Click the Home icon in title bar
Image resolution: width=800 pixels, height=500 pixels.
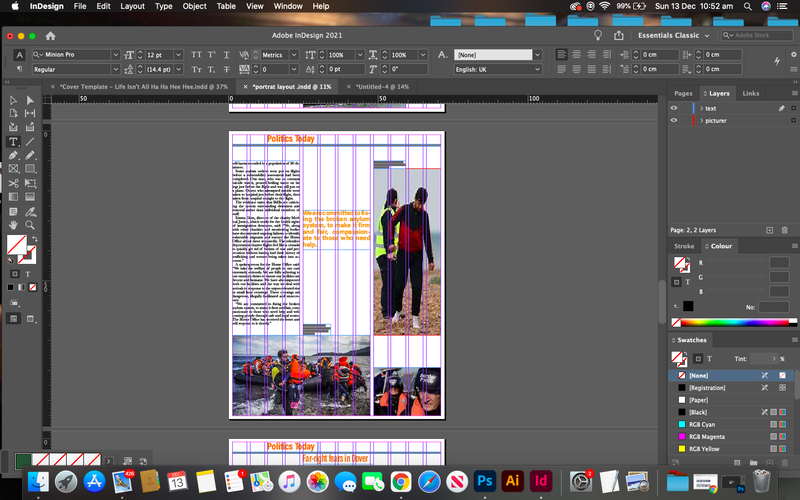51,36
